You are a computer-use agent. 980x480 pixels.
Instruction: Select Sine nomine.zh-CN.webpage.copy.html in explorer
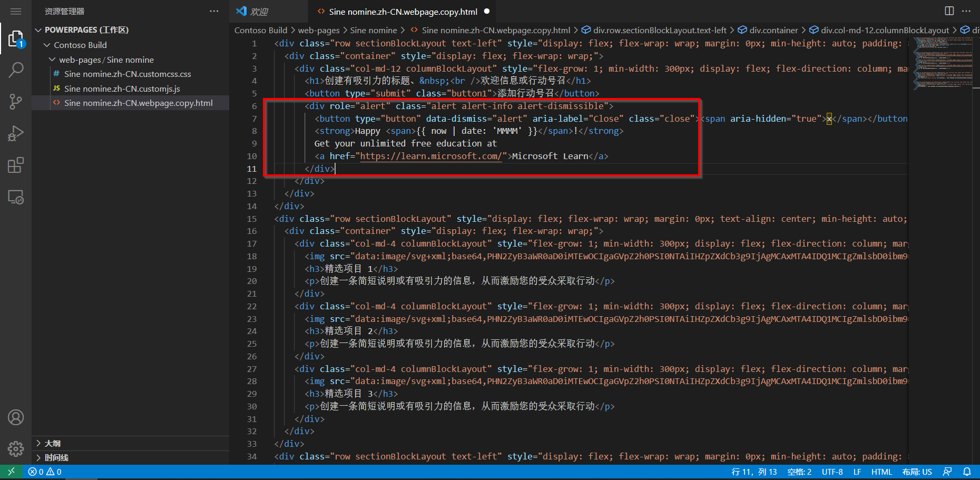tap(131, 103)
